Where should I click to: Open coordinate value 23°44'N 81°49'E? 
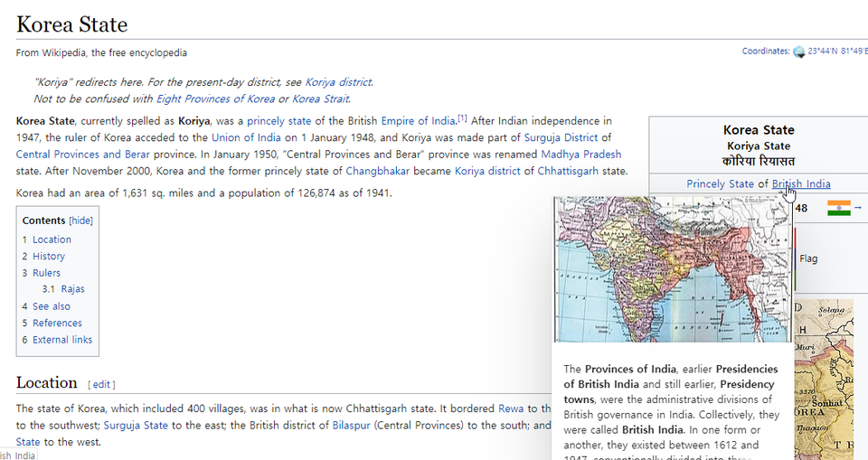[837, 51]
